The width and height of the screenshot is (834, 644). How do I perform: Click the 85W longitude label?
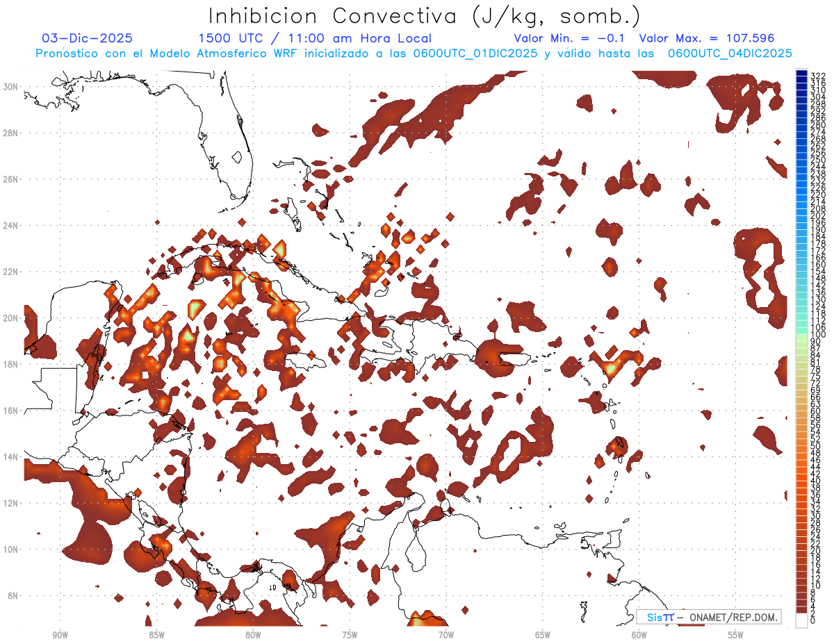coord(156,635)
